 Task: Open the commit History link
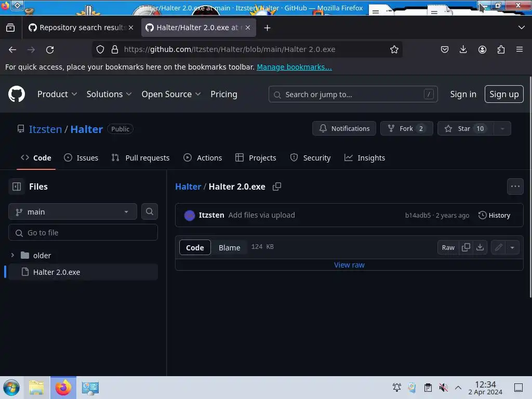(x=494, y=215)
